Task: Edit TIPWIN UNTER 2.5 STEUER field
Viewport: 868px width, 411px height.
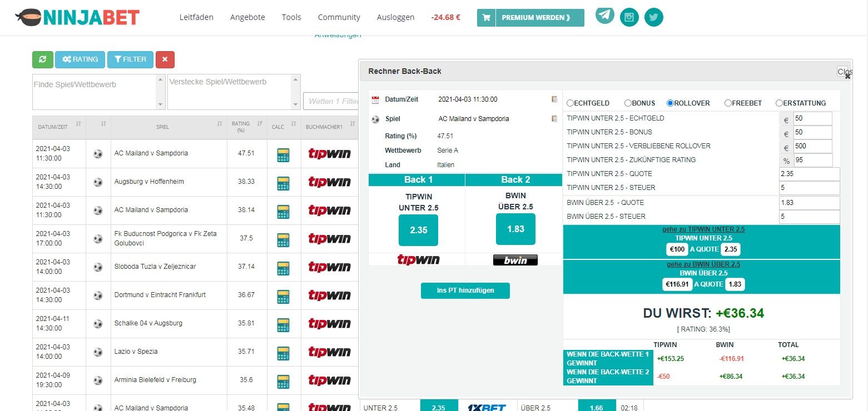Action: click(810, 188)
